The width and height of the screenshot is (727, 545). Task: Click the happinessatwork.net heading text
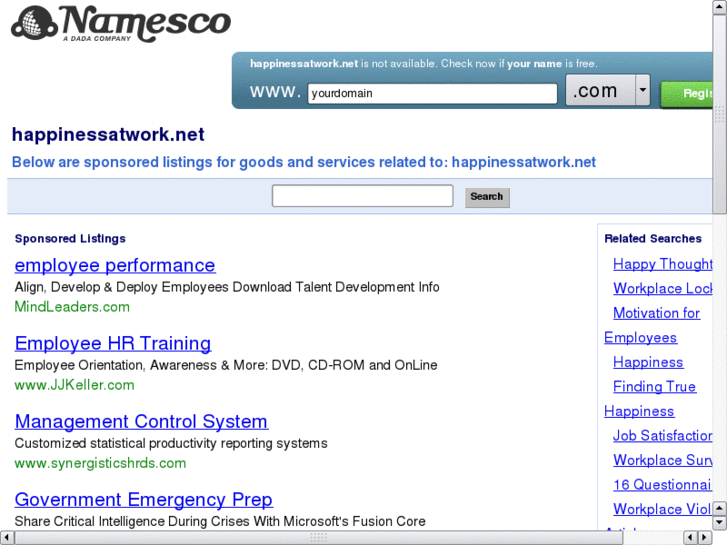[108, 135]
